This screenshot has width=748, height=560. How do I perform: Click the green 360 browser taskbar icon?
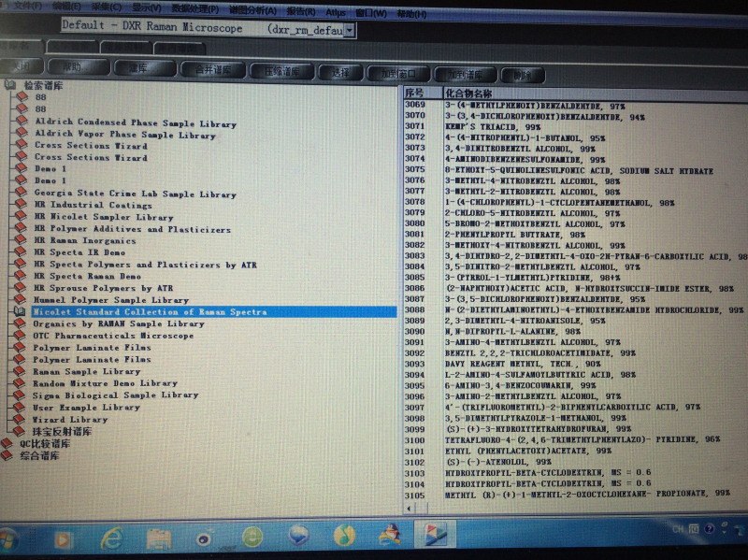[252, 538]
